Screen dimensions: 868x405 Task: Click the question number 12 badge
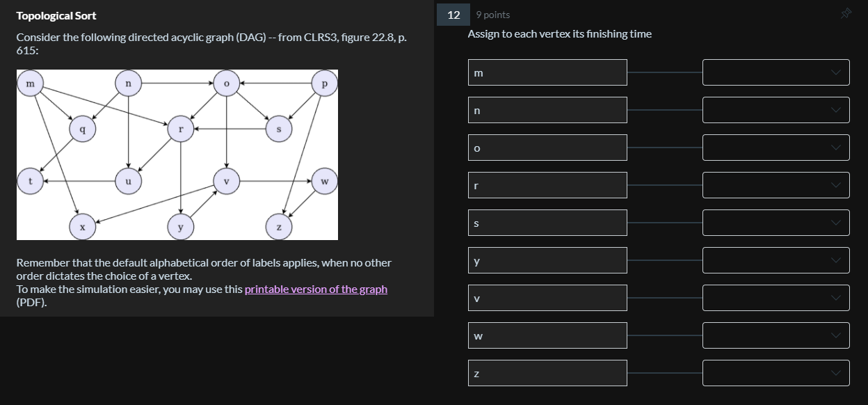click(x=453, y=14)
